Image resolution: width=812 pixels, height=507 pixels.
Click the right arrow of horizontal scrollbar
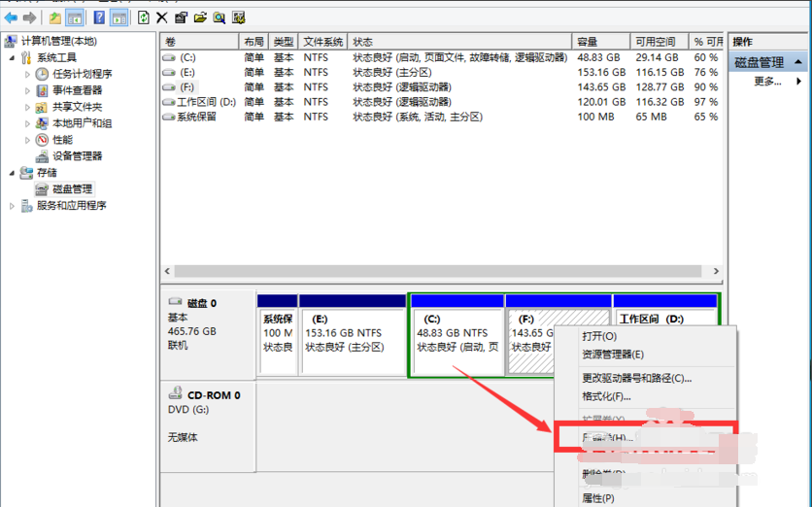click(x=716, y=271)
